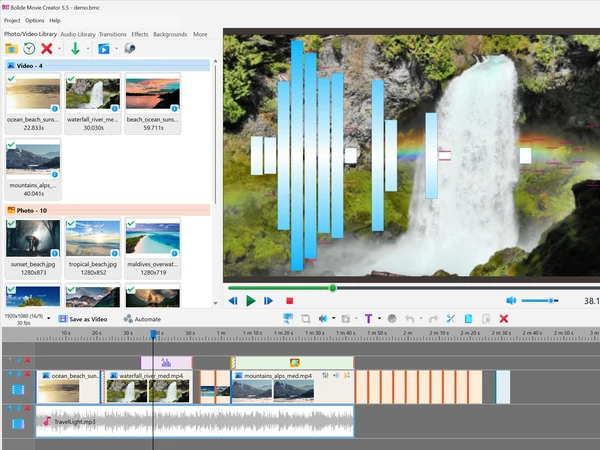Switch to the Audio Library tab
The width and height of the screenshot is (600, 450).
(78, 34)
